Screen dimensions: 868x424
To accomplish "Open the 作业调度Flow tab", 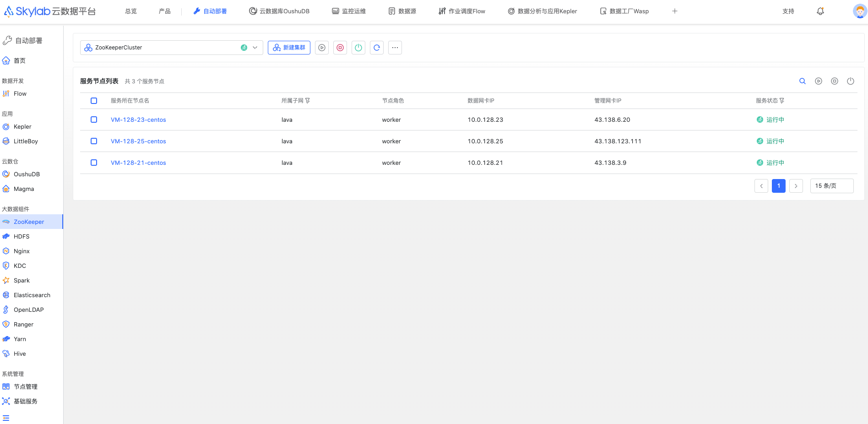I will coord(462,11).
